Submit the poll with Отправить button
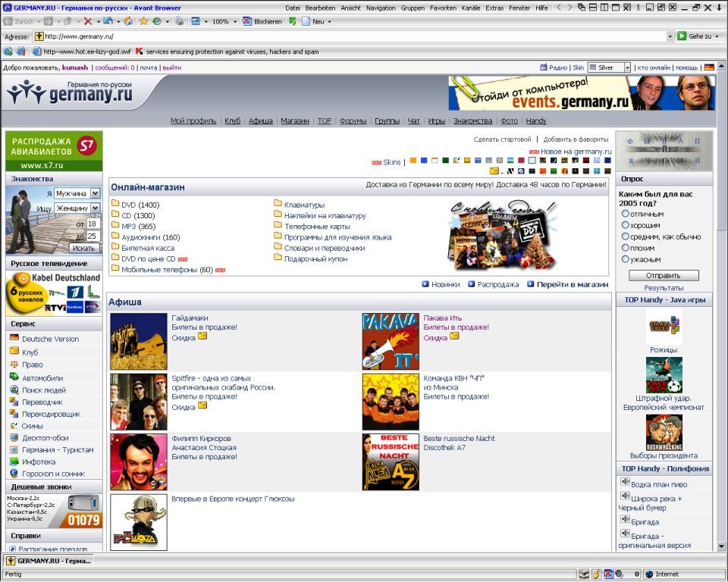728x582 pixels. pyautogui.click(x=664, y=275)
